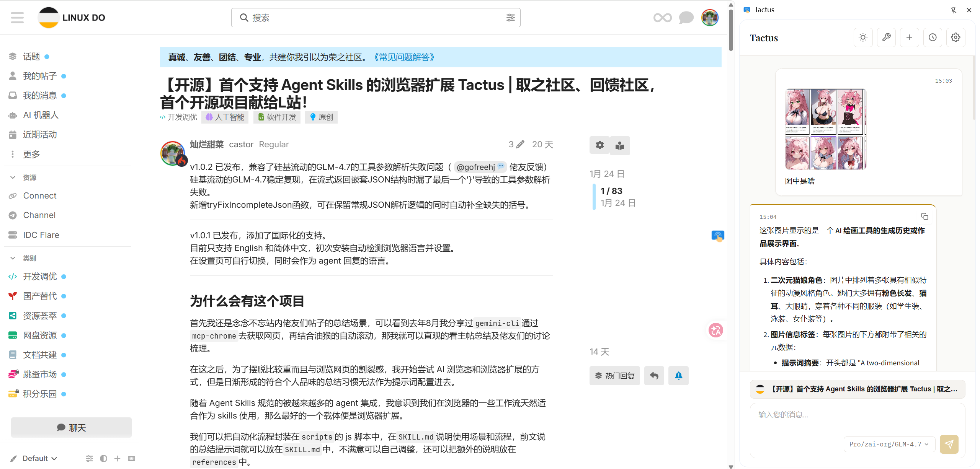The image size is (980, 469).
Task: Open the hamburger menu on LINUX DO
Action: point(17,18)
